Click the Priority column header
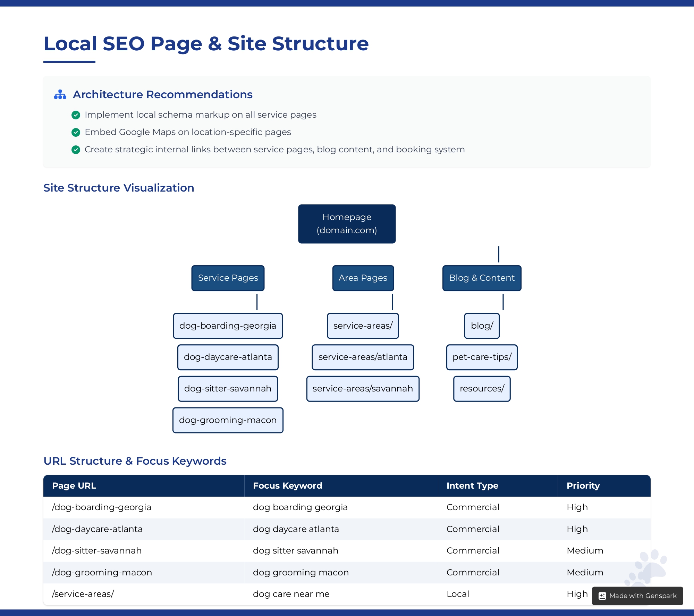Screen dimensions: 694x616 583,486
